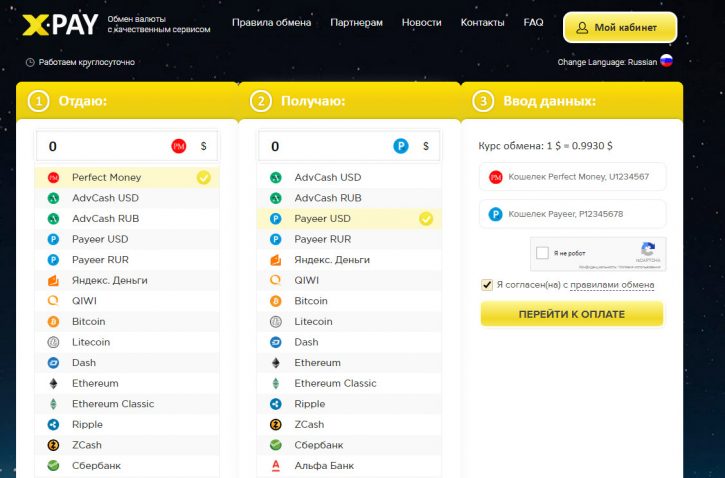This screenshot has width=725, height=478.
Task: Click Perfect Money icon in give list
Action: (x=53, y=178)
